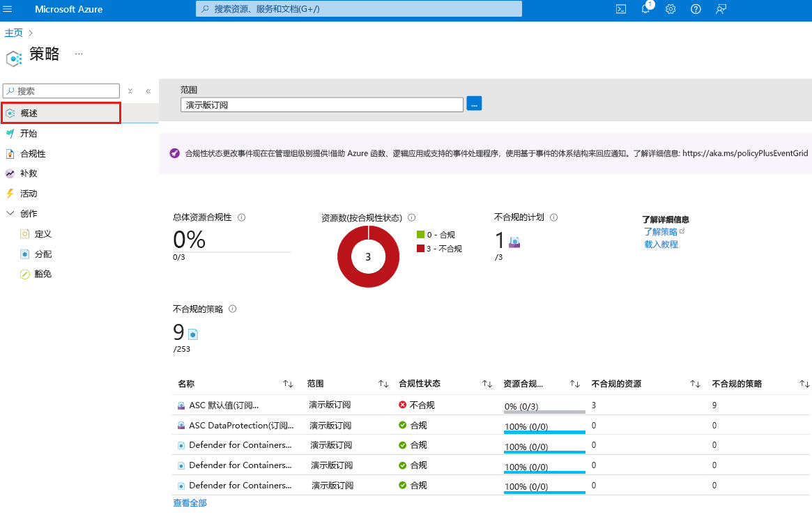Click the non-compliant red X status icon

point(402,405)
